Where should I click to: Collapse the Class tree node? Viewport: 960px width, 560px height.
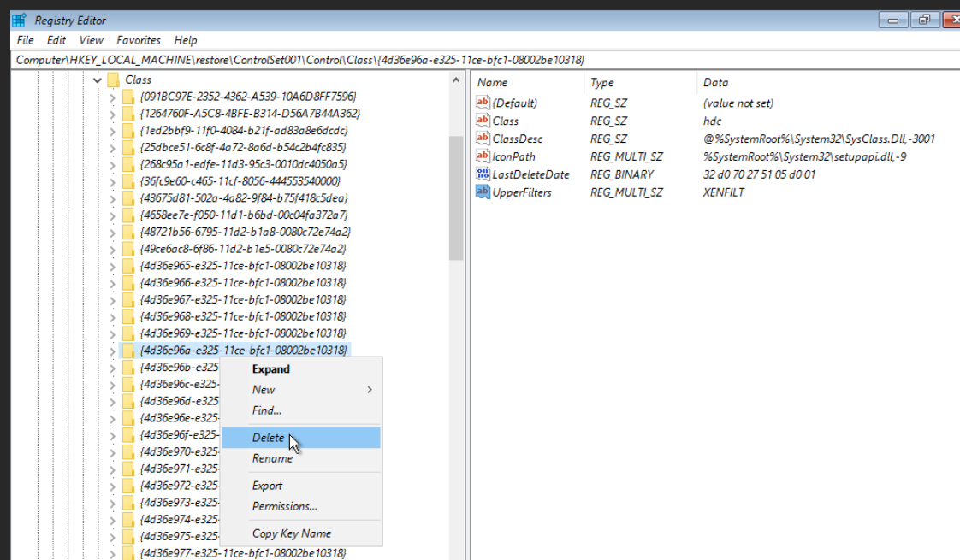coord(96,80)
